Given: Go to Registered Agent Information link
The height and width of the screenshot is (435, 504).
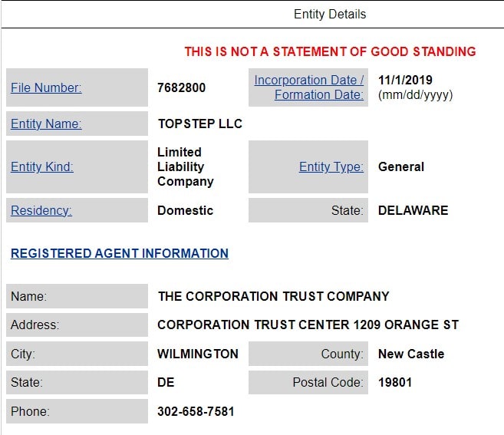Looking at the screenshot, I should point(120,253).
